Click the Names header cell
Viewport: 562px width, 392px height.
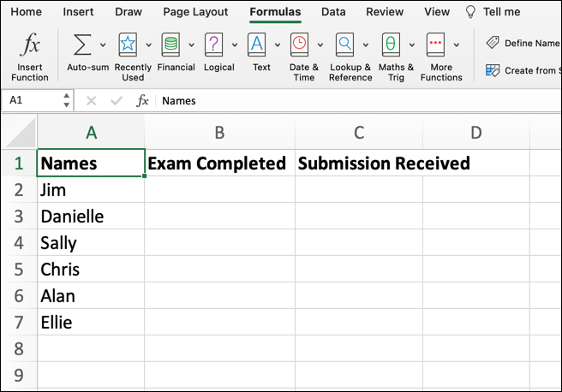[91, 163]
